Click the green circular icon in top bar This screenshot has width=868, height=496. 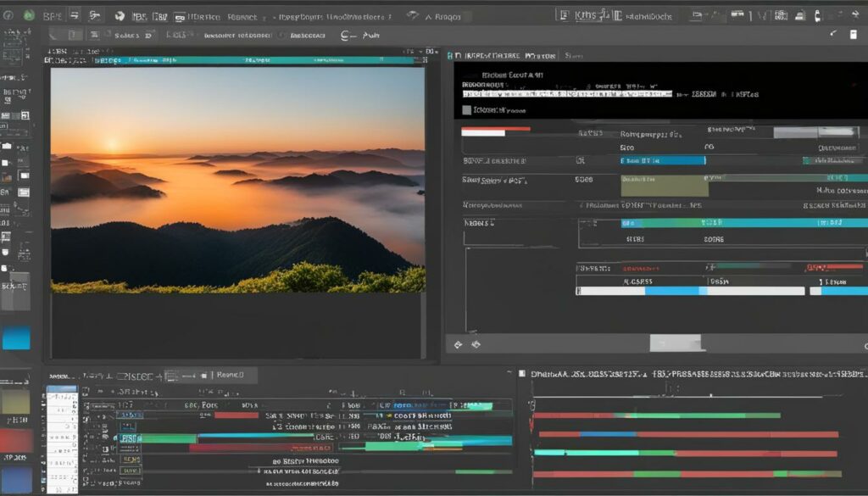(30, 15)
